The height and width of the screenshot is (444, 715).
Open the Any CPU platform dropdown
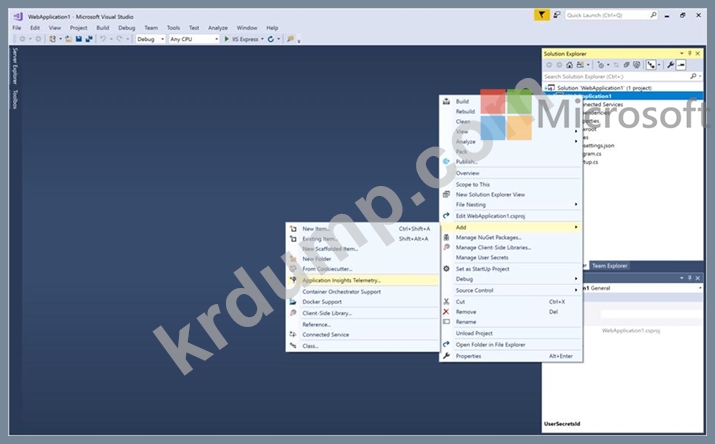193,39
